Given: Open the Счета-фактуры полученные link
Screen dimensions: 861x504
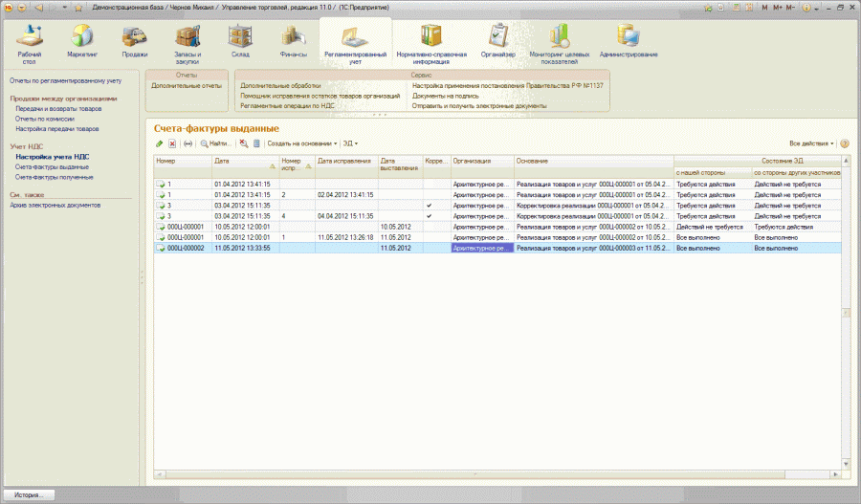Looking at the screenshot, I should [54, 177].
